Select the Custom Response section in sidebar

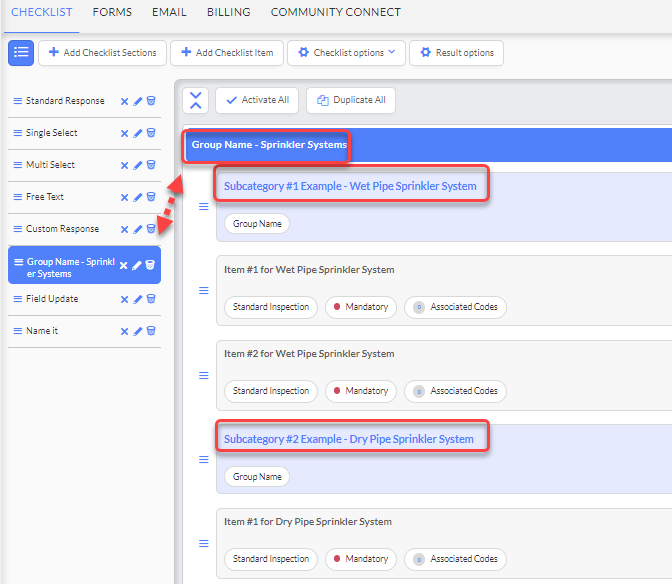pos(63,229)
